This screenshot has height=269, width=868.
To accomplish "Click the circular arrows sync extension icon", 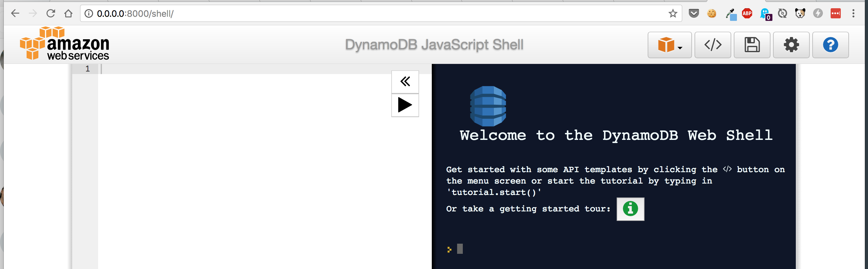I will tap(783, 14).
